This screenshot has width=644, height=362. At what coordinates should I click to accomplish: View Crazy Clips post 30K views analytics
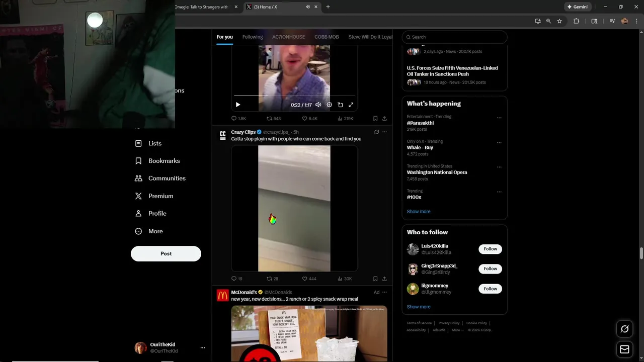[345, 279]
